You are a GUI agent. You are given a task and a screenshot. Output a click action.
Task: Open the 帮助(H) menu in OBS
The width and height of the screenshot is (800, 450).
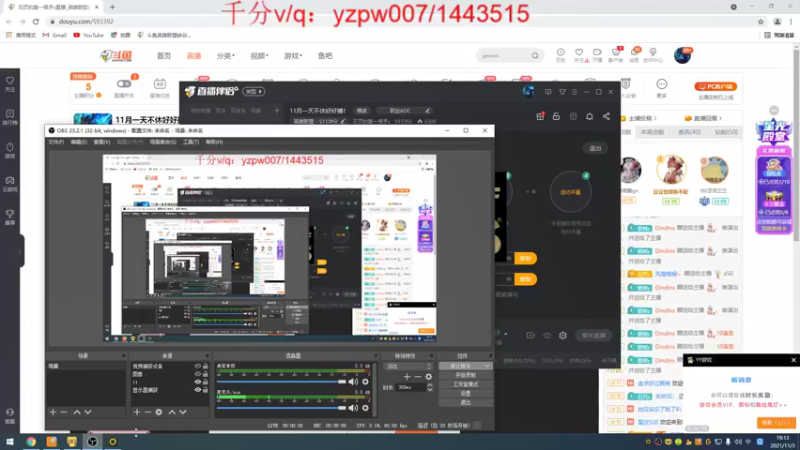coord(214,142)
